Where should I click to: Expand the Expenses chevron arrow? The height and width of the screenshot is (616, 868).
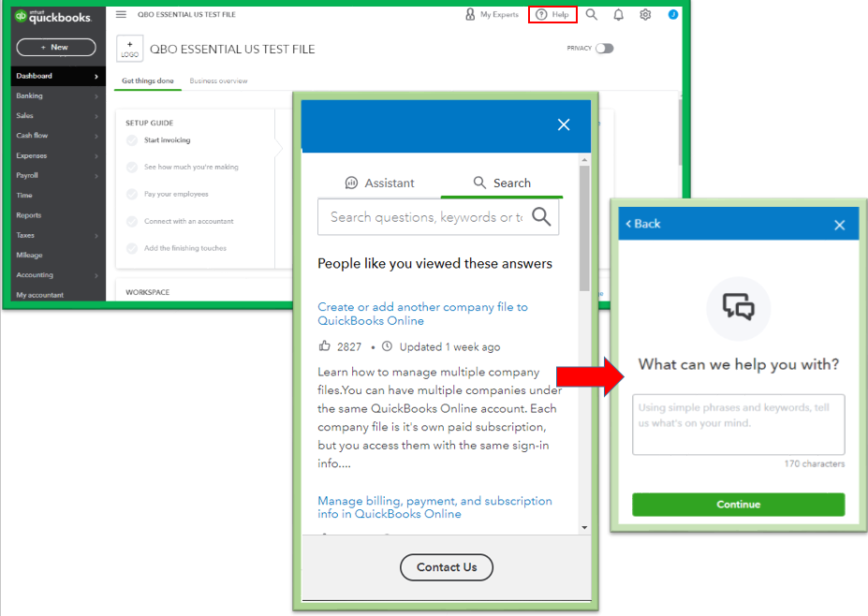(x=96, y=156)
